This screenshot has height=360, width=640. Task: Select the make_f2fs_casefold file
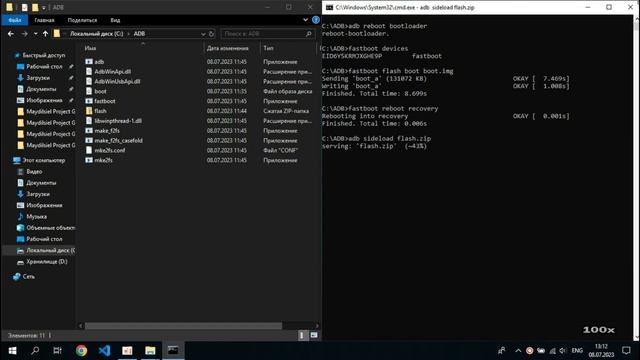pyautogui.click(x=118, y=140)
